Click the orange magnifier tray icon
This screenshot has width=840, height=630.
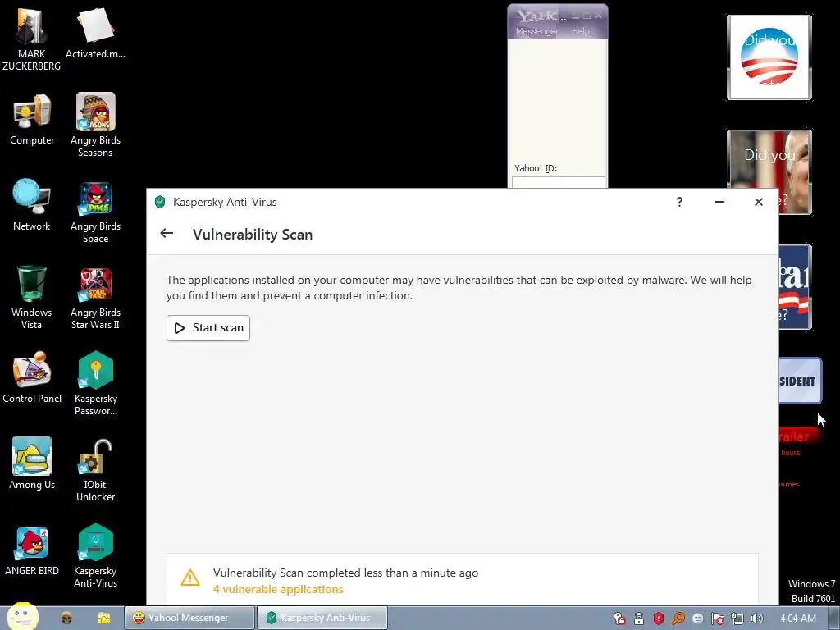678,619
